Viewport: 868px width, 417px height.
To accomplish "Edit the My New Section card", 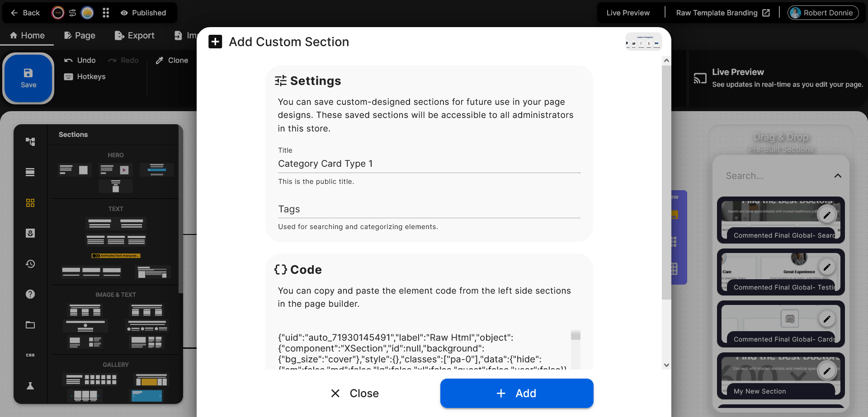I will pyautogui.click(x=827, y=371).
